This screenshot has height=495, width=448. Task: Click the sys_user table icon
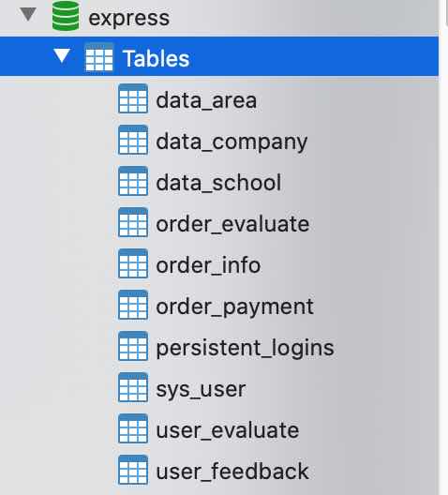[x=133, y=387]
